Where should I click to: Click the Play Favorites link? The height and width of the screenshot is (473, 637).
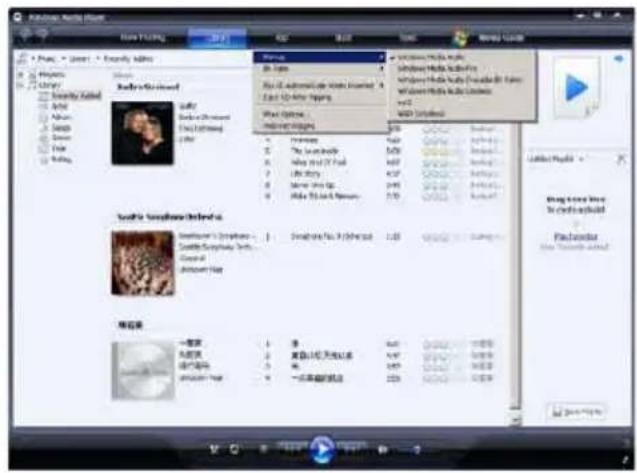click(x=576, y=236)
